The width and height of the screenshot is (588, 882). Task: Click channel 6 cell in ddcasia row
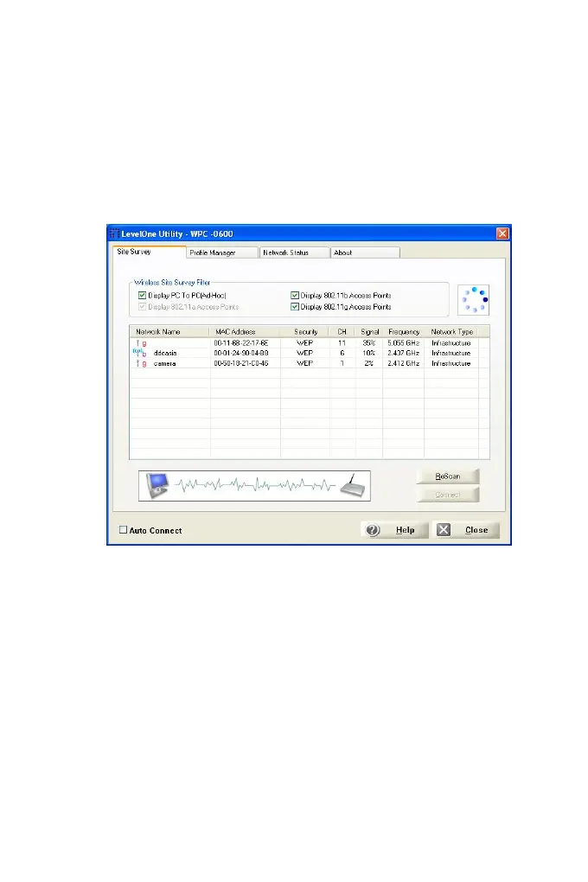coord(342,354)
